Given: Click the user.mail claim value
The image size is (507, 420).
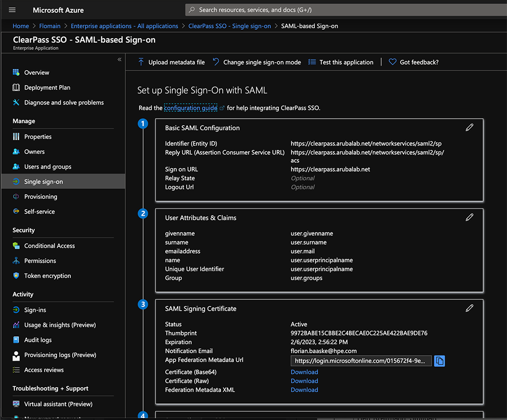Looking at the screenshot, I should click(303, 251).
